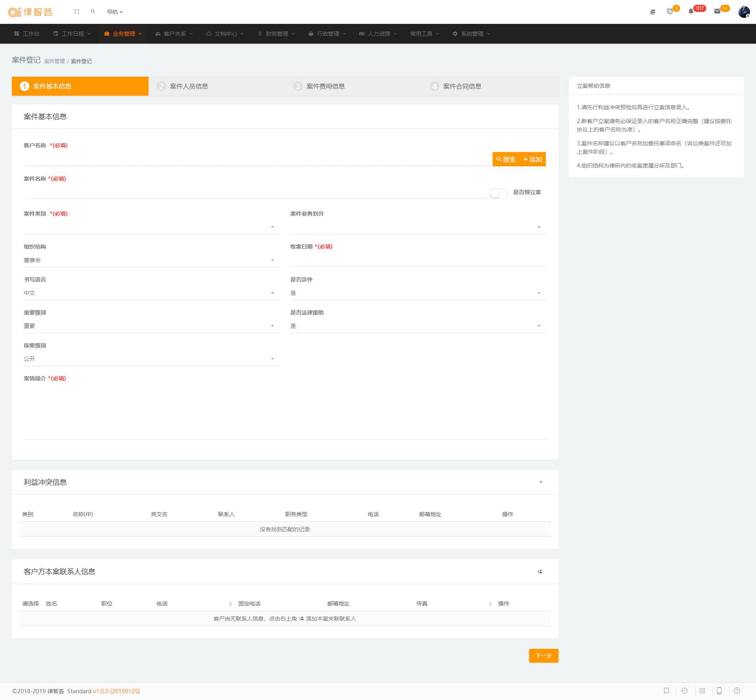The image size is (756, 700).
Task: Open the bell notifications icon
Action: point(691,12)
